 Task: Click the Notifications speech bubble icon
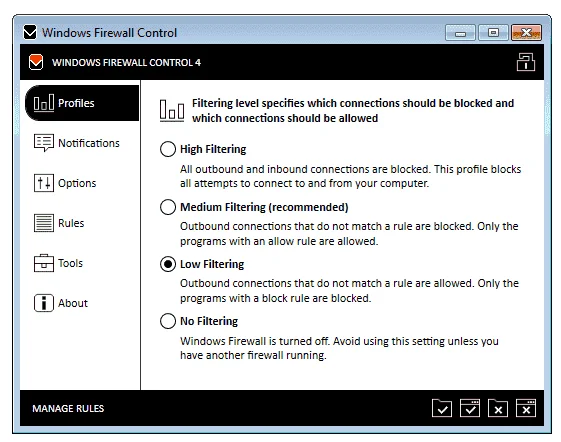click(44, 143)
